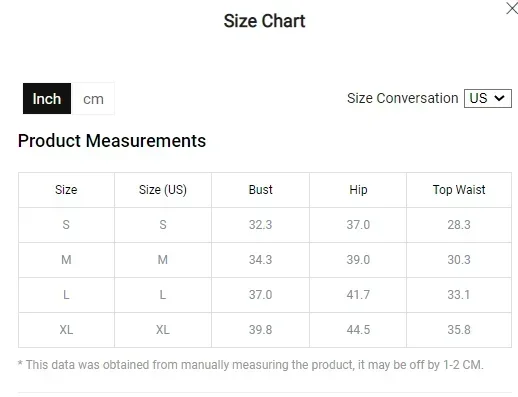Click the 33.1 top waist value

pyautogui.click(x=459, y=295)
